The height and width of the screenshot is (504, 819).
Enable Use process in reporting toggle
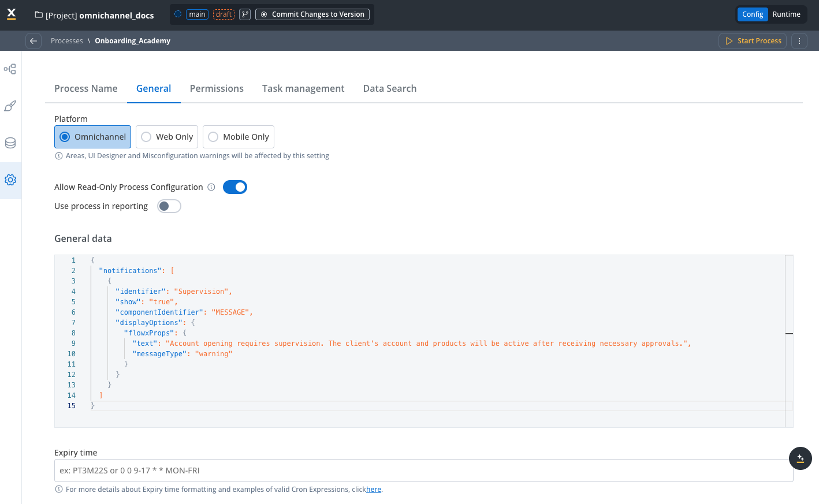pyautogui.click(x=169, y=206)
